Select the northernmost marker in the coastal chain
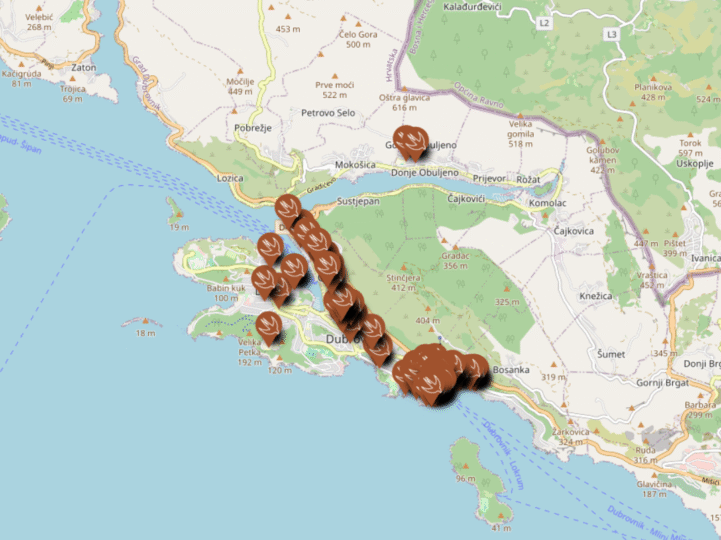 point(288,209)
